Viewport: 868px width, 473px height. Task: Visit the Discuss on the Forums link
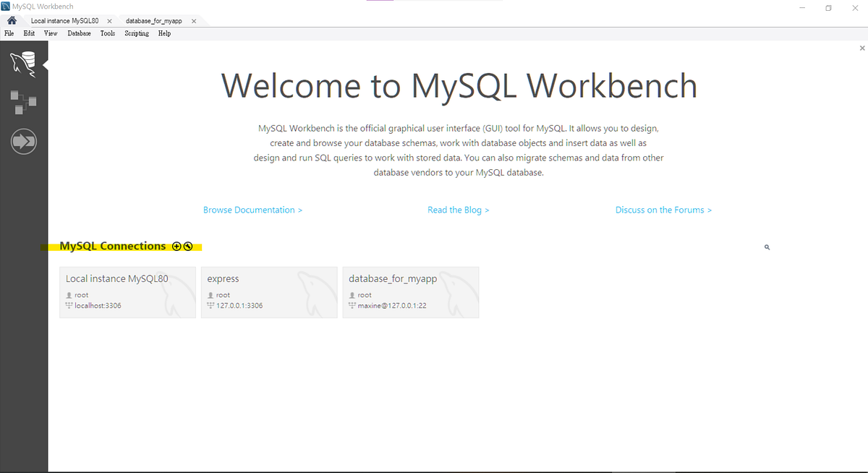point(663,210)
